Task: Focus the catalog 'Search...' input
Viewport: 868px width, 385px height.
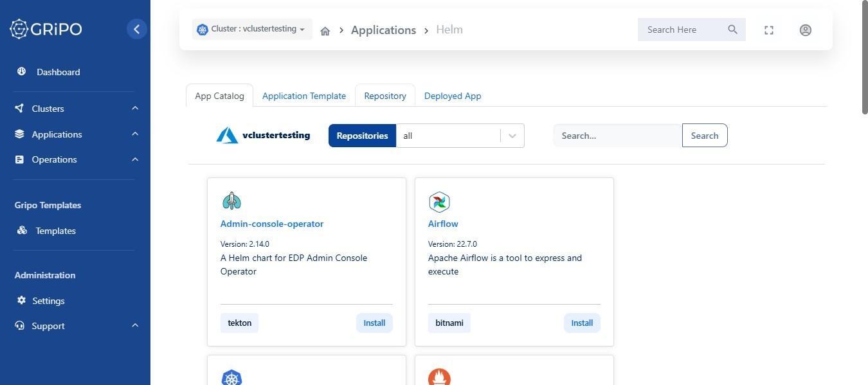Action: point(617,136)
